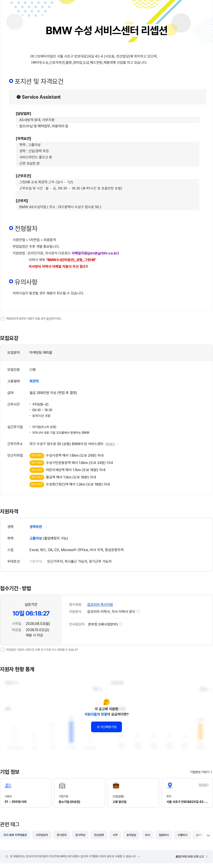Select the 비서 tag
Image resolution: width=213 pixels, height=868 pixels.
[x=147, y=835]
